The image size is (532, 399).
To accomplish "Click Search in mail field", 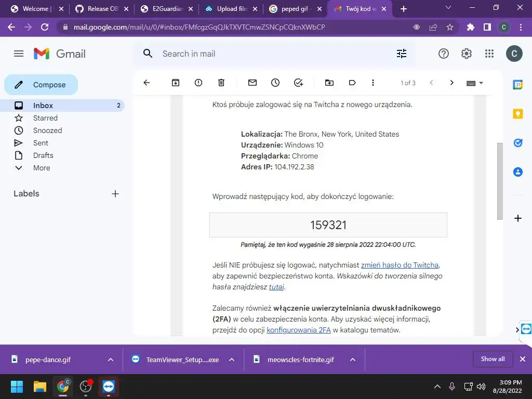I will 275,54.
